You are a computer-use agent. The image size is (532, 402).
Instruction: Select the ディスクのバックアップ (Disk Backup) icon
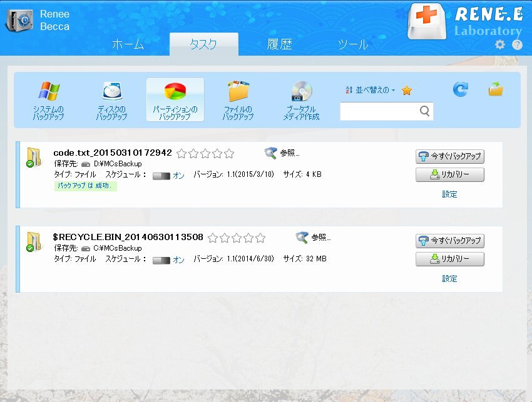[x=112, y=91]
